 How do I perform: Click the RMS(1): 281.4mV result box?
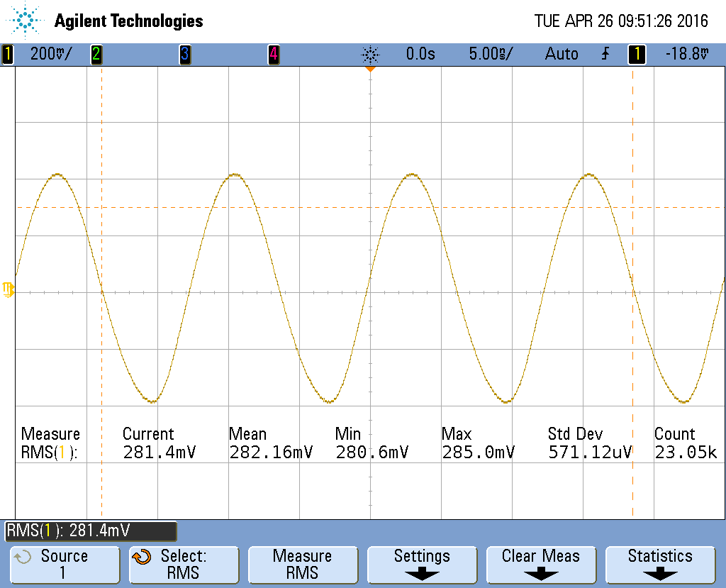91,531
